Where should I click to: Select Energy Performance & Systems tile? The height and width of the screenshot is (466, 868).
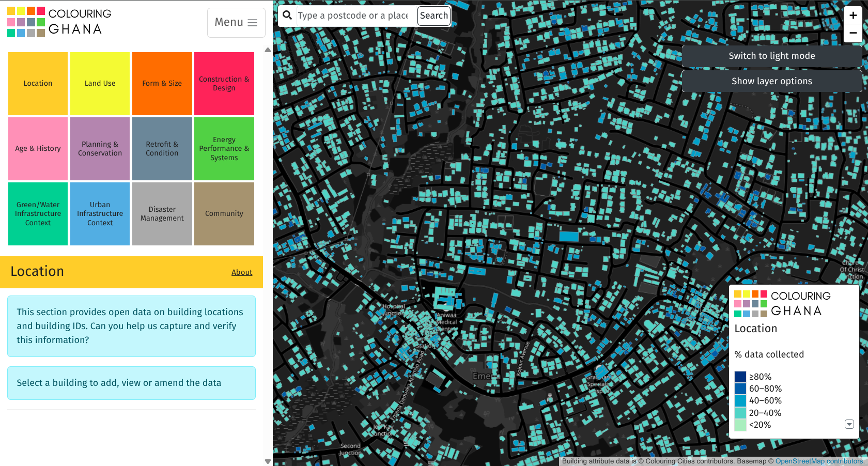224,149
